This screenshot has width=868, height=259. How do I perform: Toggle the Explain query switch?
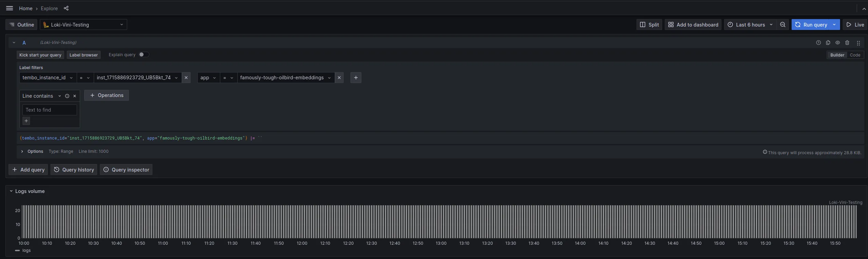point(144,54)
